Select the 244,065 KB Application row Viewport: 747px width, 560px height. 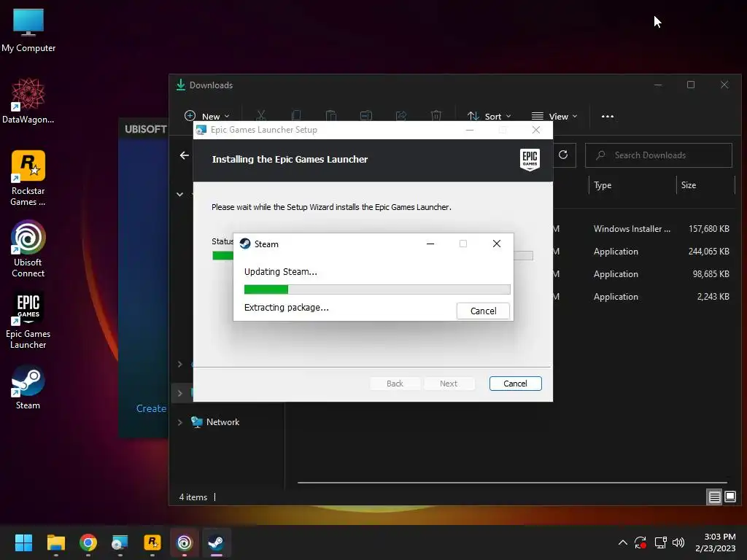pyautogui.click(x=641, y=252)
